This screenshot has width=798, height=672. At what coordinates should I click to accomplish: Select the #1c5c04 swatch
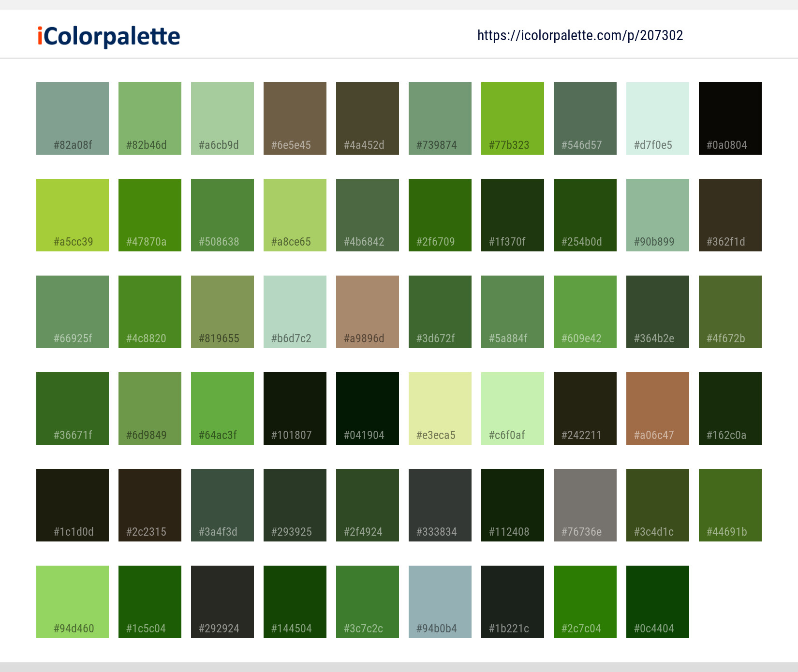[150, 602]
